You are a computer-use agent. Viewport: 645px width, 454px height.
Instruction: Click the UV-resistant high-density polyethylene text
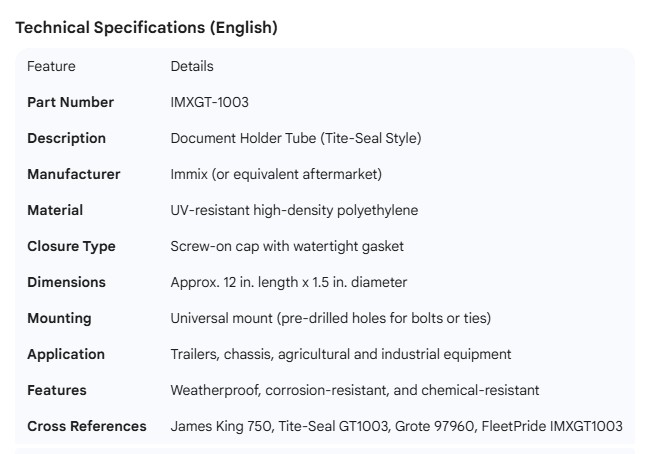point(294,210)
